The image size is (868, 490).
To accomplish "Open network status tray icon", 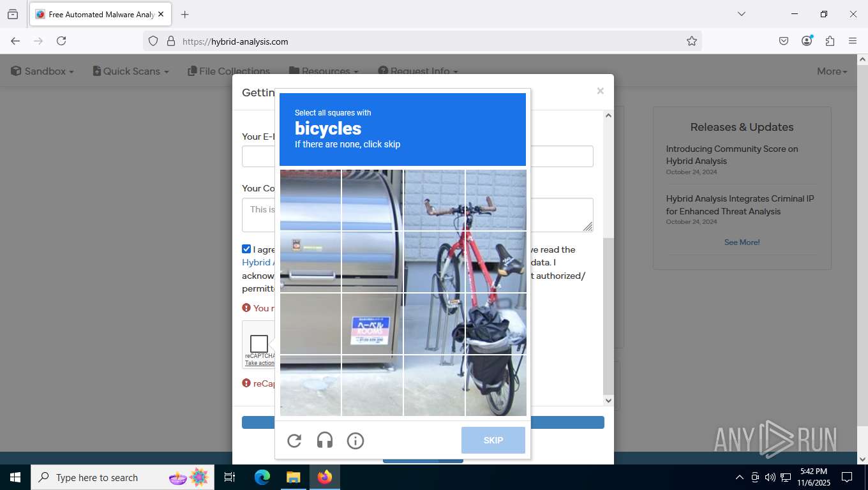I will click(786, 477).
